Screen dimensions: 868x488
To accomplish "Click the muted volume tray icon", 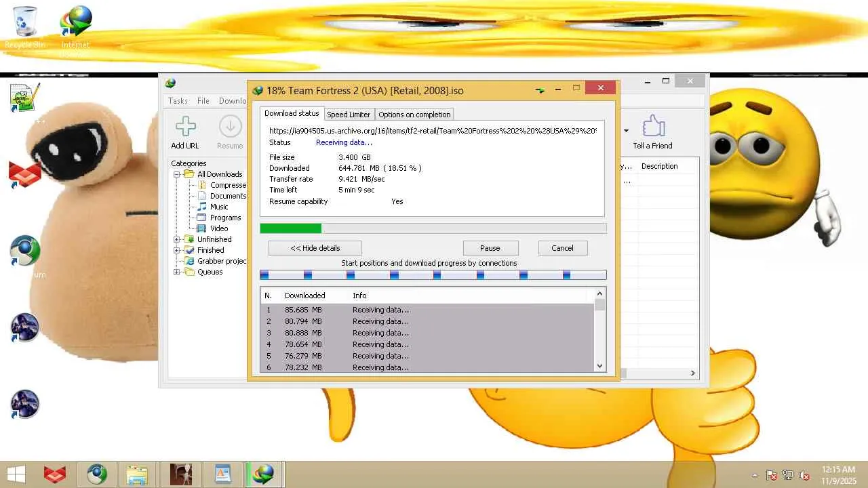I will pos(805,475).
